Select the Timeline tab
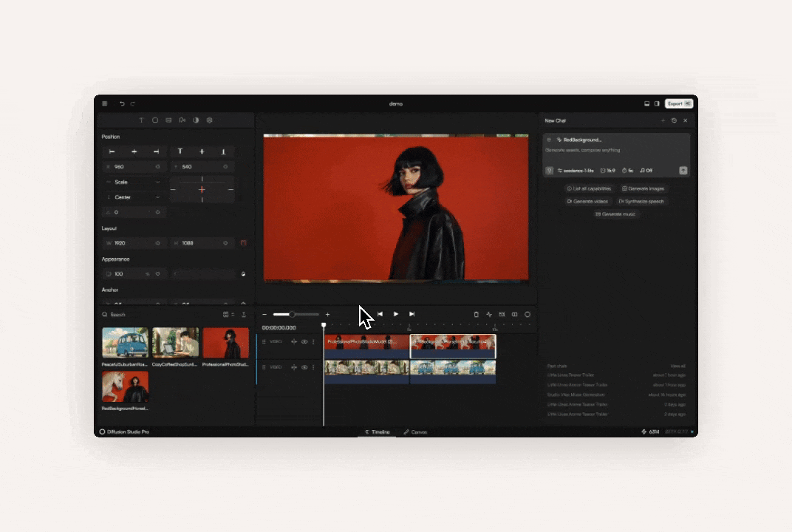 pos(378,432)
